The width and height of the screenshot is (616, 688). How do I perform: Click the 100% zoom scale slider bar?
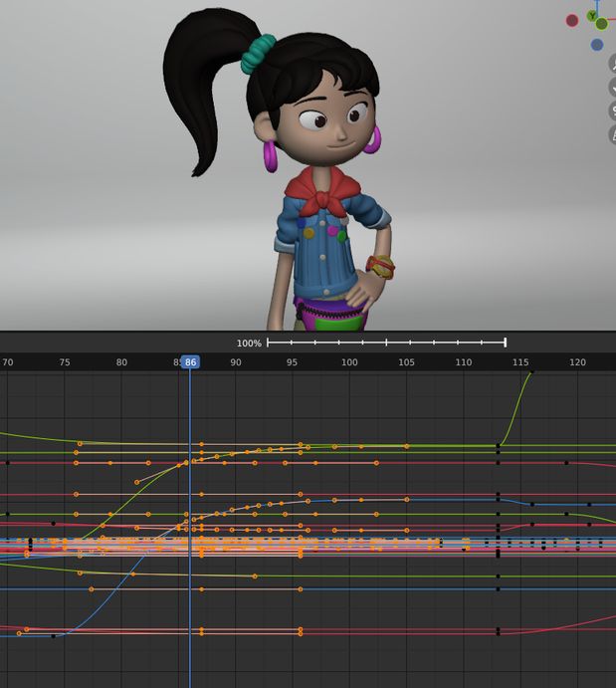[386, 343]
